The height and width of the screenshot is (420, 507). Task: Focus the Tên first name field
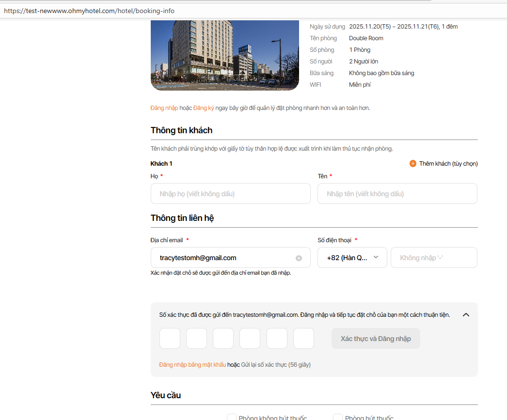pyautogui.click(x=397, y=193)
